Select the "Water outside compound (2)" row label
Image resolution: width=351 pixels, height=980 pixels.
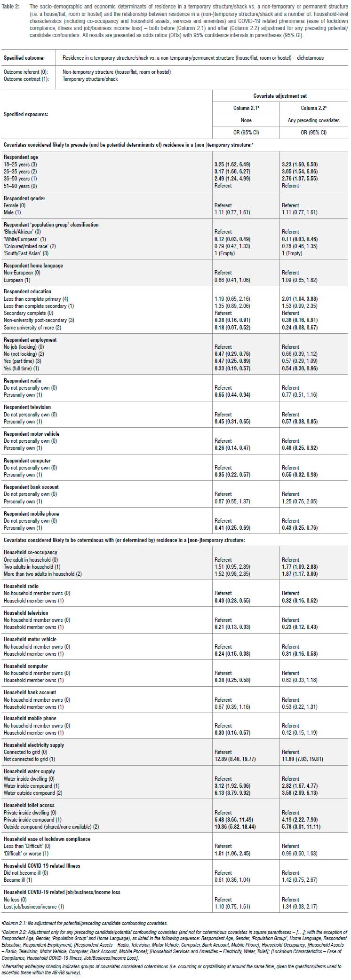pos(32,793)
